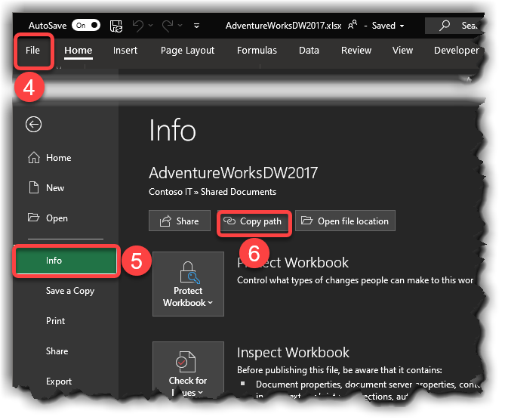Choose Save a Copy in sidebar
This screenshot has width=505, height=420.
tap(70, 291)
